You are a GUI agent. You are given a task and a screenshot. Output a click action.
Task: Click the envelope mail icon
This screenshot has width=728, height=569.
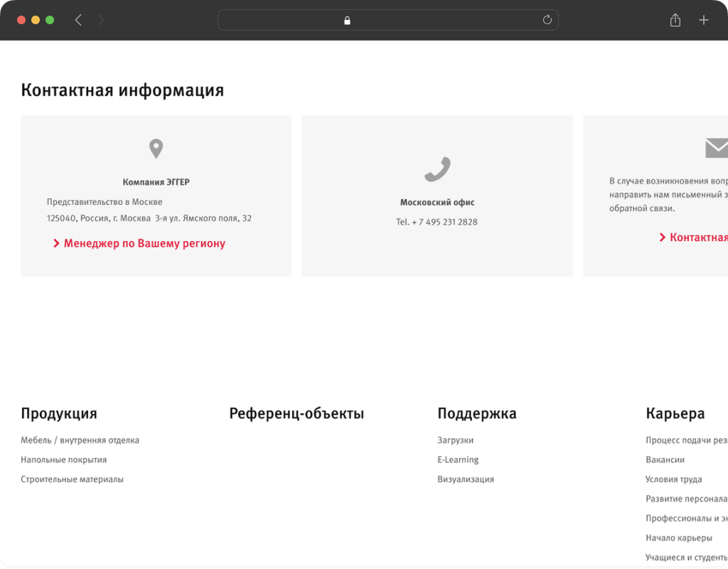point(716,148)
